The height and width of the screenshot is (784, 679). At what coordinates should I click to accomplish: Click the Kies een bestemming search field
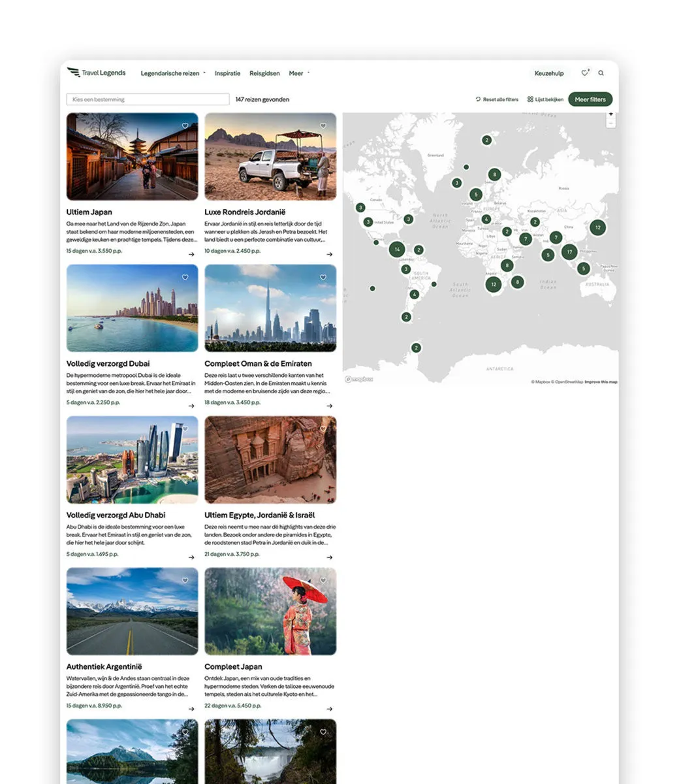pos(148,99)
